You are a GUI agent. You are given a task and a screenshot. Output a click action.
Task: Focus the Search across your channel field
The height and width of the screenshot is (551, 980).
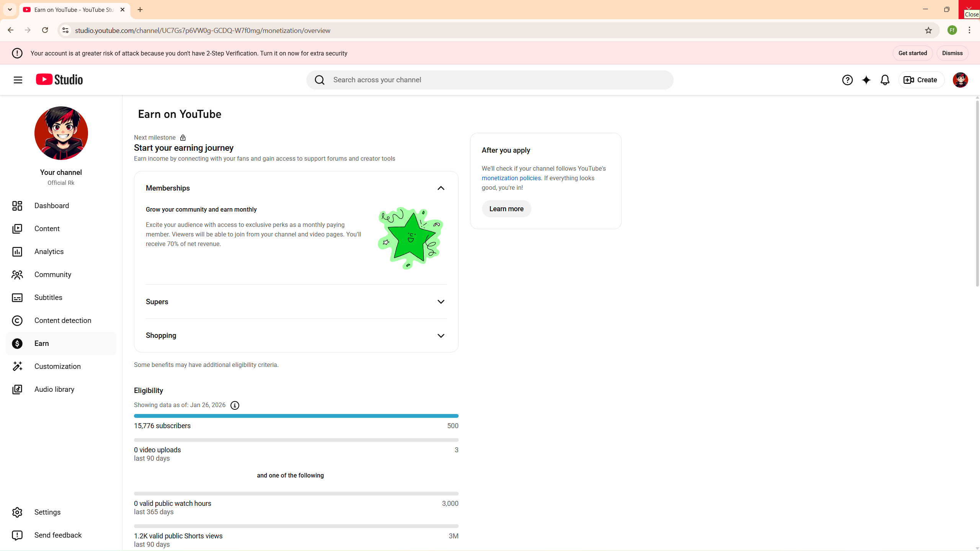(498, 80)
